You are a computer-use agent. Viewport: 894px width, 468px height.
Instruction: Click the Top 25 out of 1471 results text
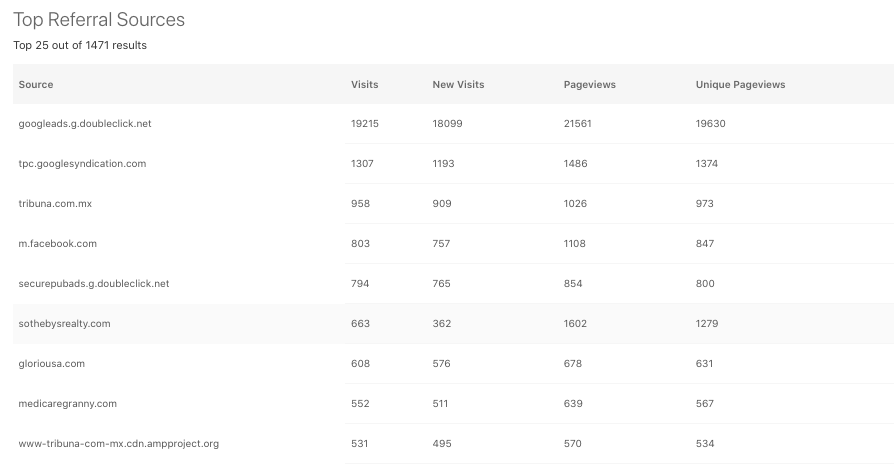point(80,45)
